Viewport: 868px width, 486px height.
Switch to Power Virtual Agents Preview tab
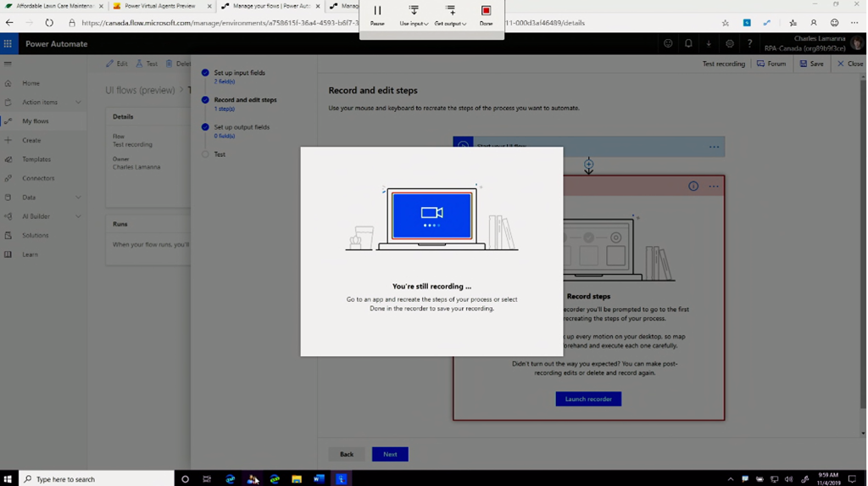pos(159,6)
